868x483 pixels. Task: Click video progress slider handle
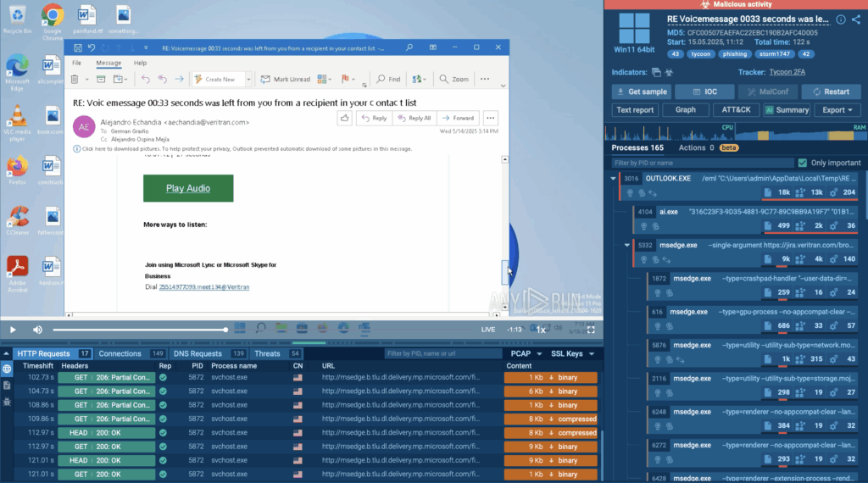pos(225,330)
